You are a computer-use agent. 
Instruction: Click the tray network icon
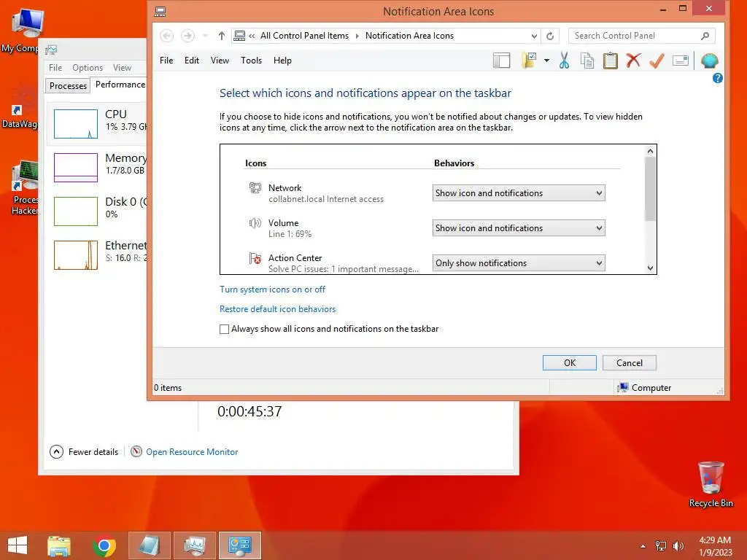click(x=661, y=546)
